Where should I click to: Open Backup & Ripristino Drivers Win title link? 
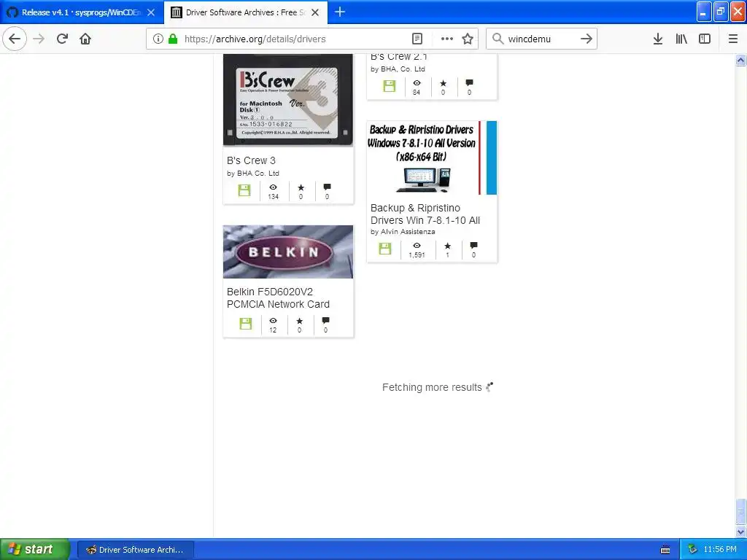click(x=425, y=214)
